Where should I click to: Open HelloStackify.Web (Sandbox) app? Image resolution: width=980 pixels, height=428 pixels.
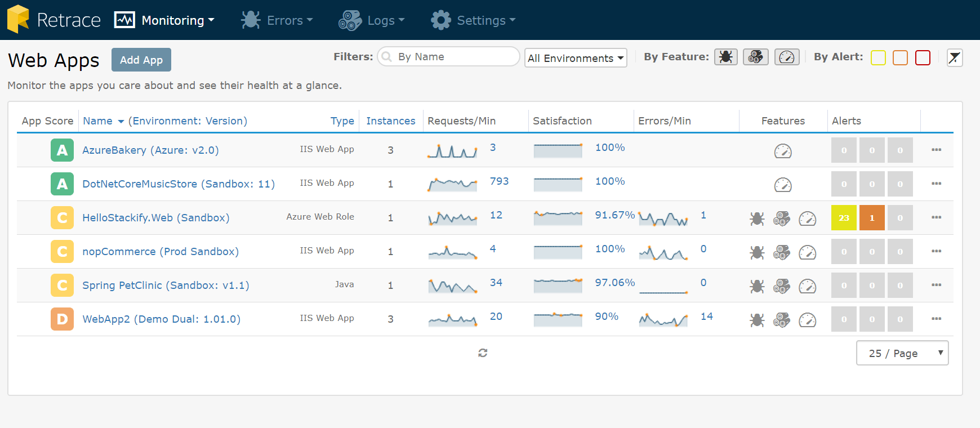click(156, 217)
